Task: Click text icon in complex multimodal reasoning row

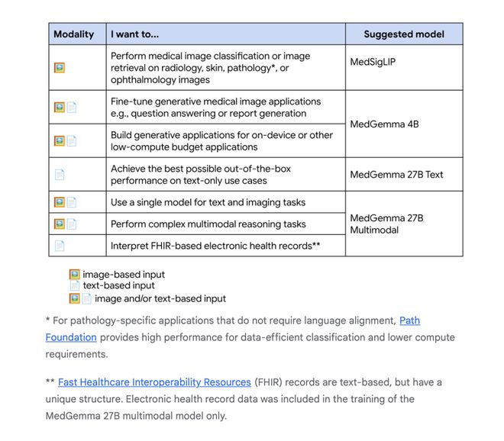Action: coord(72,224)
